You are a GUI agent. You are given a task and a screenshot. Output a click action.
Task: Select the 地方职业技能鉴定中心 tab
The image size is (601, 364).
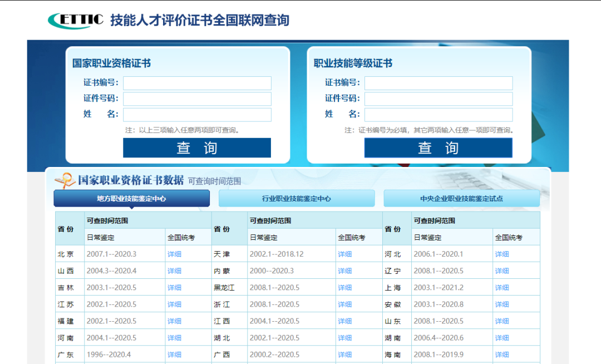pyautogui.click(x=131, y=199)
